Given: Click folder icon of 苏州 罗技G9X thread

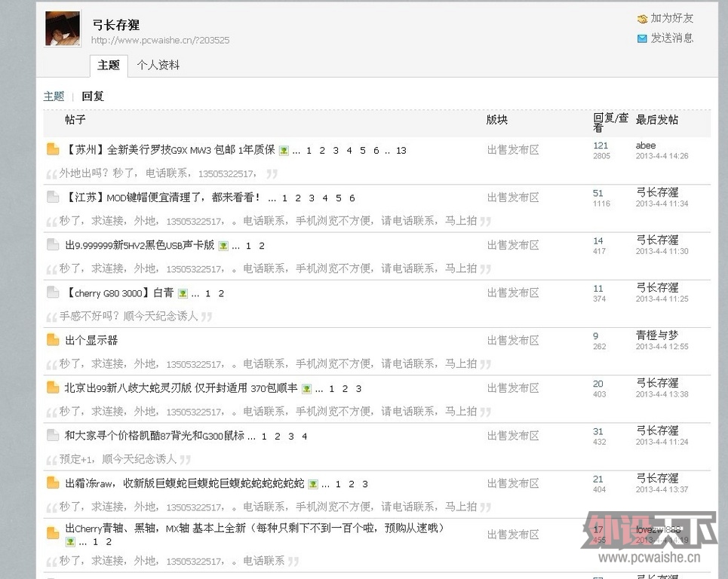Looking at the screenshot, I should [x=53, y=149].
